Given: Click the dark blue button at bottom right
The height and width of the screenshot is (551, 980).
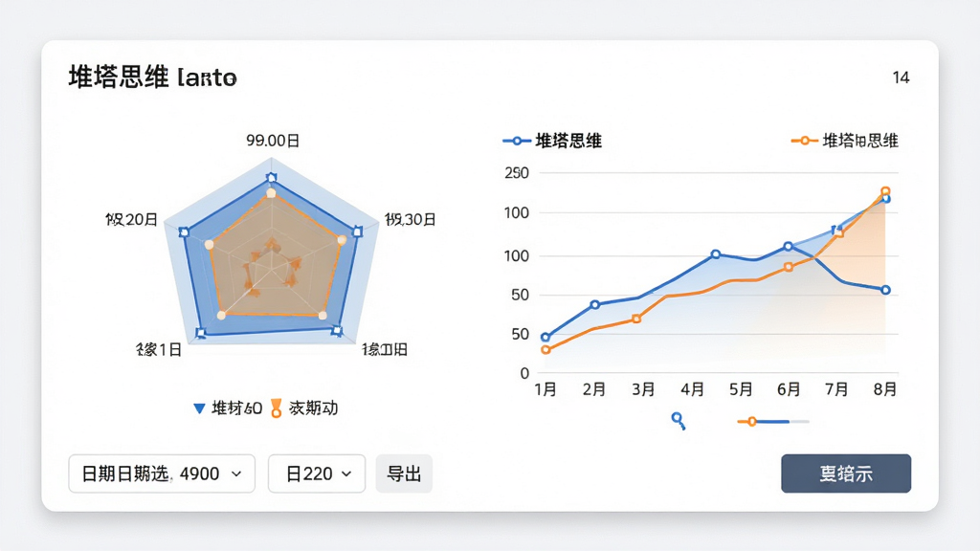Looking at the screenshot, I should pos(846,474).
